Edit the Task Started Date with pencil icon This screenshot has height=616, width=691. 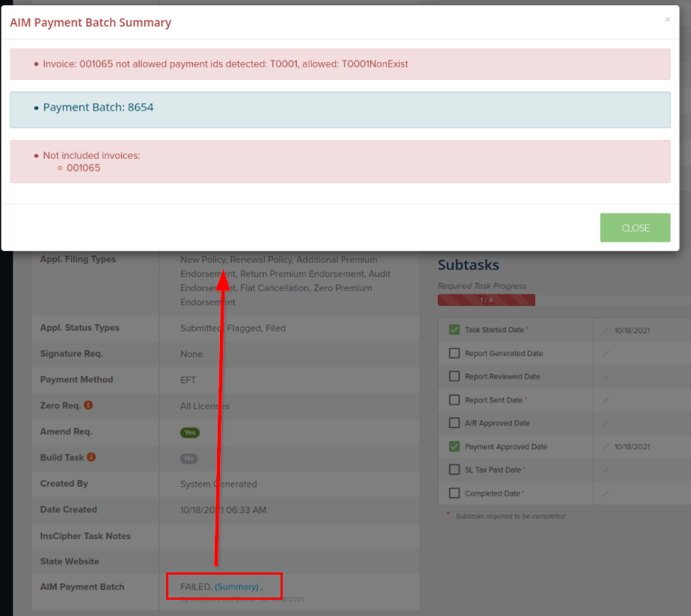606,330
